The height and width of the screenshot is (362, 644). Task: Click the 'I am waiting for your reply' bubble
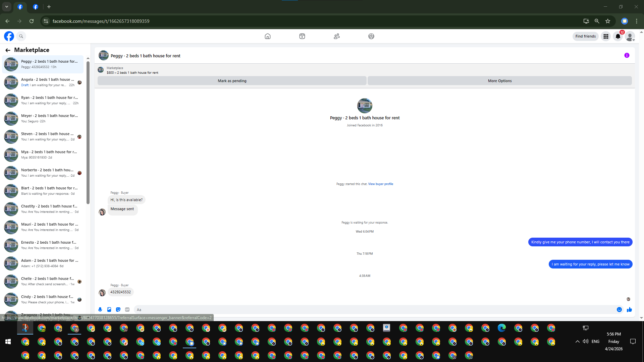(x=591, y=264)
